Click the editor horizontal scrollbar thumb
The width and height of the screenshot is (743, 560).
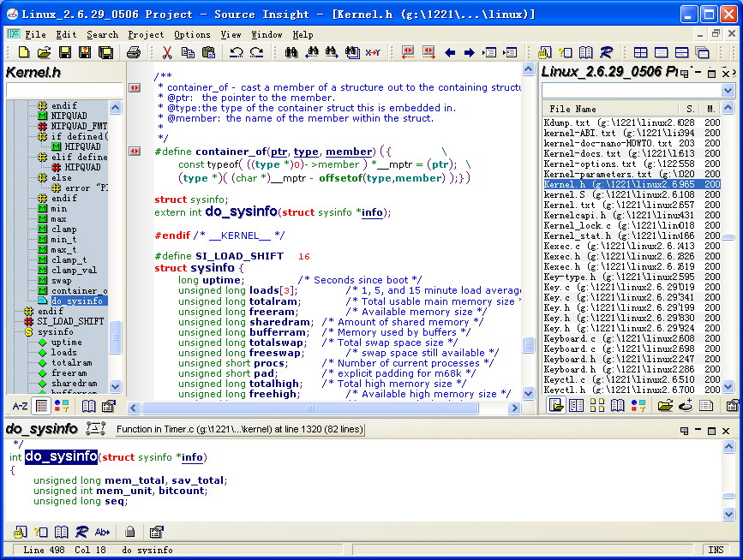[x=310, y=408]
